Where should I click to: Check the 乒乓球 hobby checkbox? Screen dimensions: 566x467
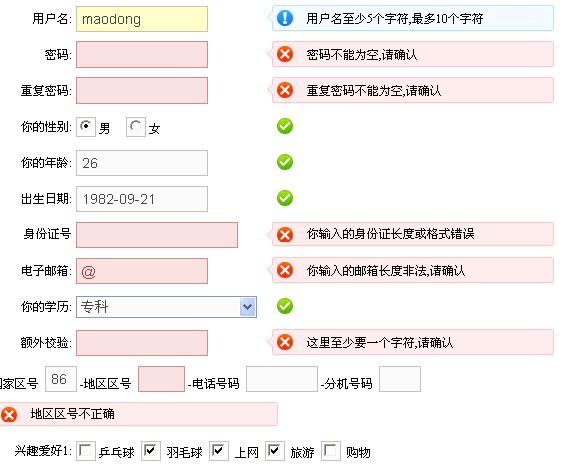pyautogui.click(x=86, y=450)
